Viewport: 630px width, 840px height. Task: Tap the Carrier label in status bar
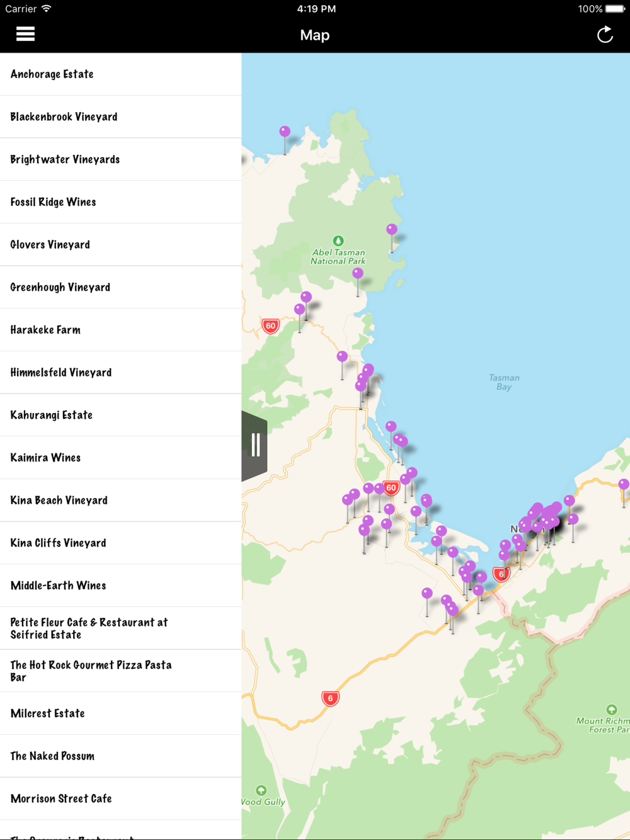21,9
